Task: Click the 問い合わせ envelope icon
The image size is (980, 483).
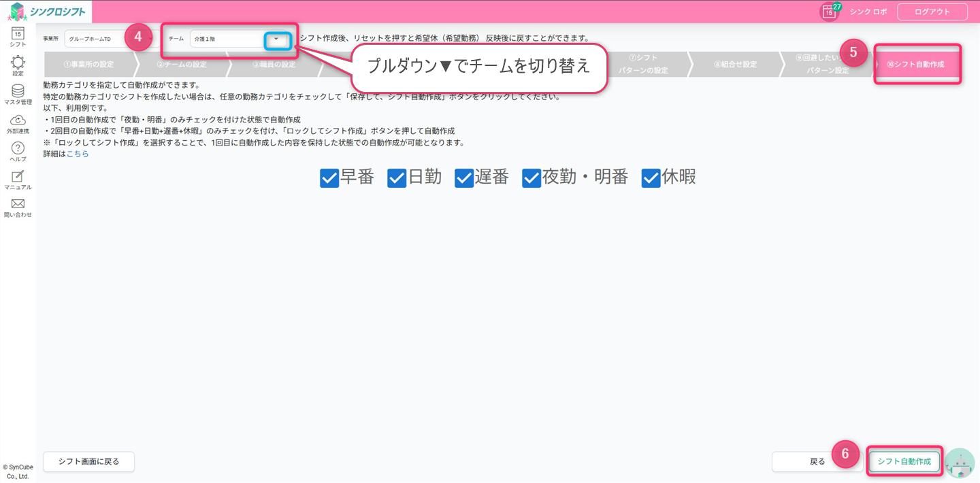Action: (18, 204)
